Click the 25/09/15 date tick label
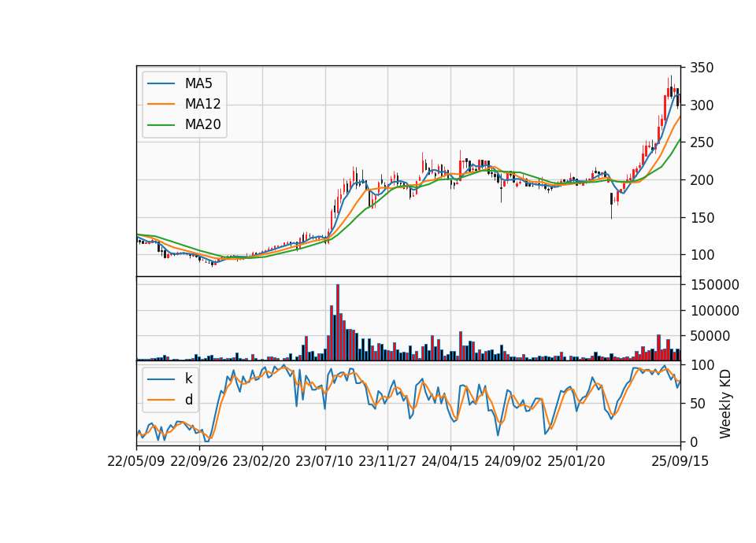The width and height of the screenshot is (756, 543). tap(680, 461)
